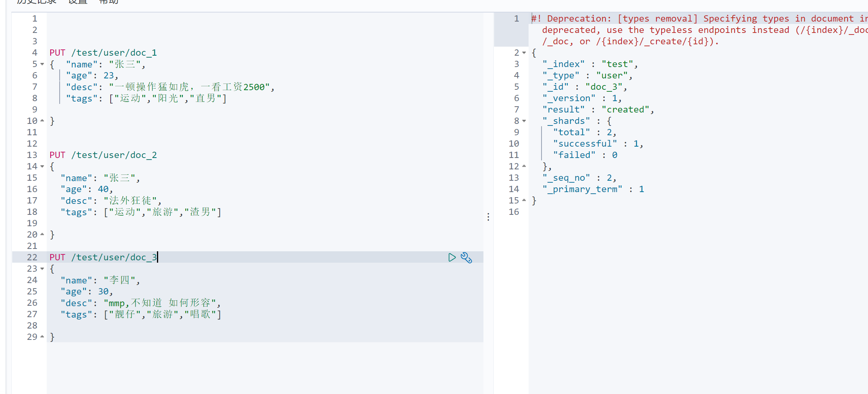The height and width of the screenshot is (394, 868).
Task: Fold the response closing brace at output line 15
Action: click(524, 200)
